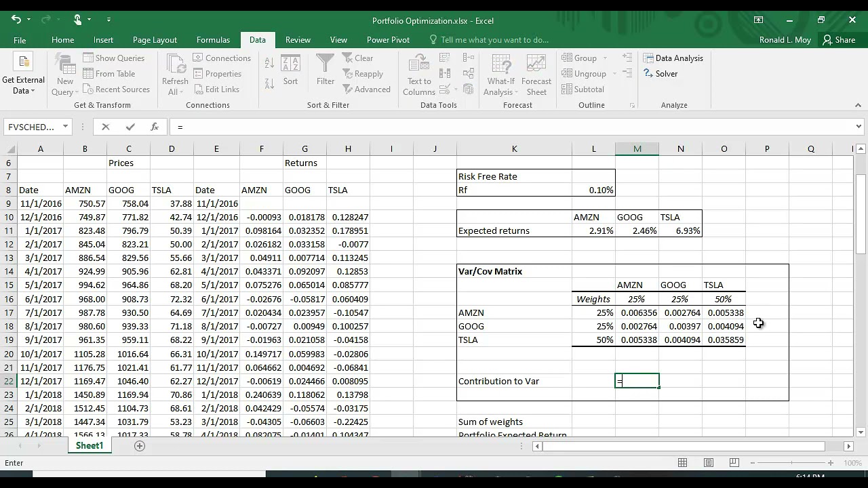
Task: Switch to Normal view in status bar
Action: point(683,463)
